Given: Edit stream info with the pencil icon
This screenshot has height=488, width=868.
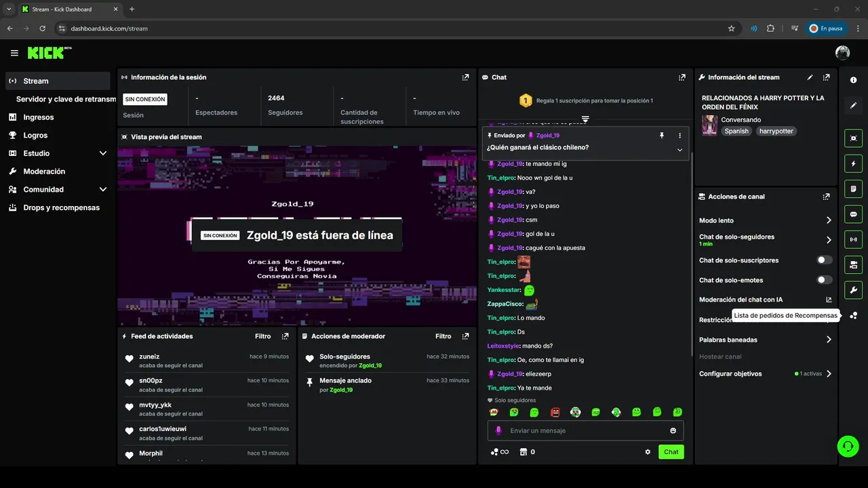Looking at the screenshot, I should click(810, 77).
